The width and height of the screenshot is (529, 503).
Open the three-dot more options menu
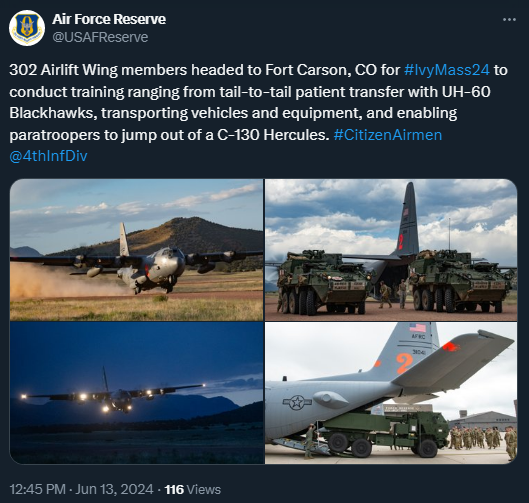coord(509,20)
